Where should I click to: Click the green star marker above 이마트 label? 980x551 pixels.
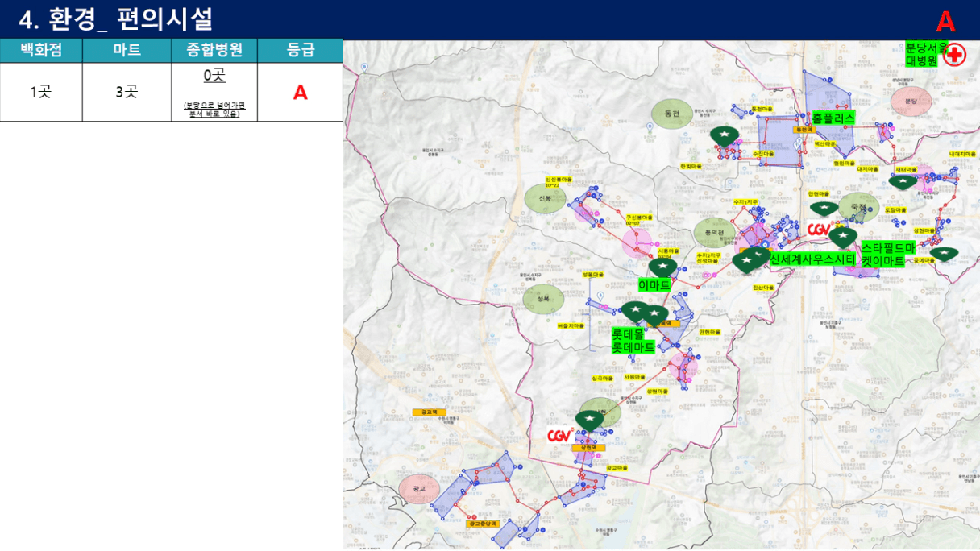point(662,267)
